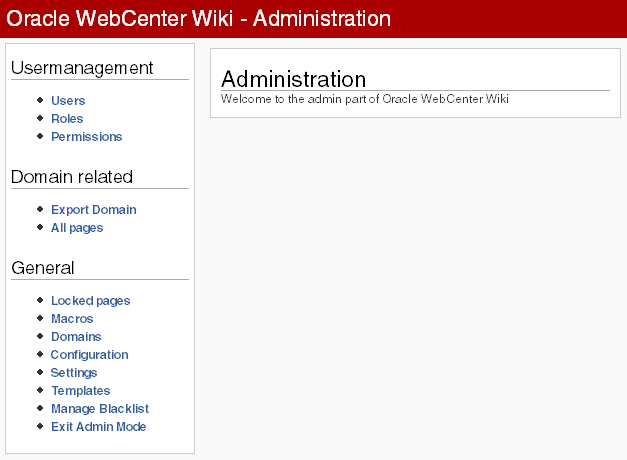
Task: Click the General section heading
Action: click(x=43, y=268)
